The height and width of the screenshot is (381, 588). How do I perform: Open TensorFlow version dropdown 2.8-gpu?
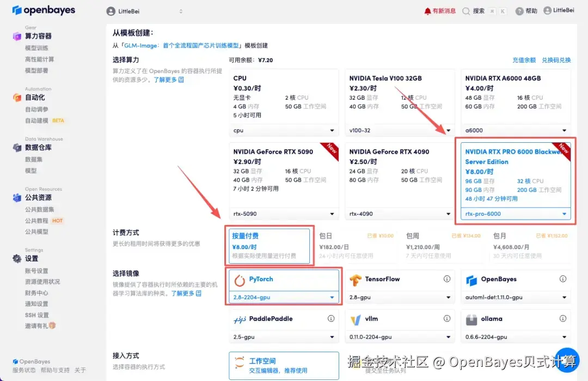[400, 297]
